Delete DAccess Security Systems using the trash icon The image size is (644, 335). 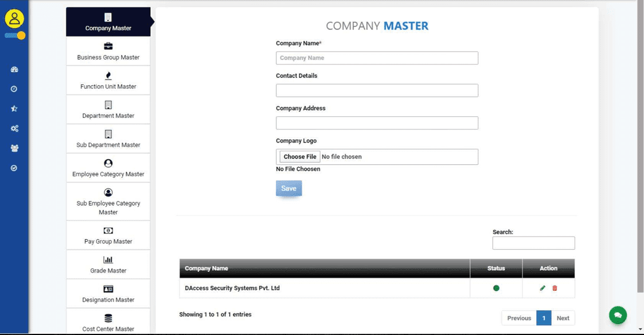[x=555, y=288]
